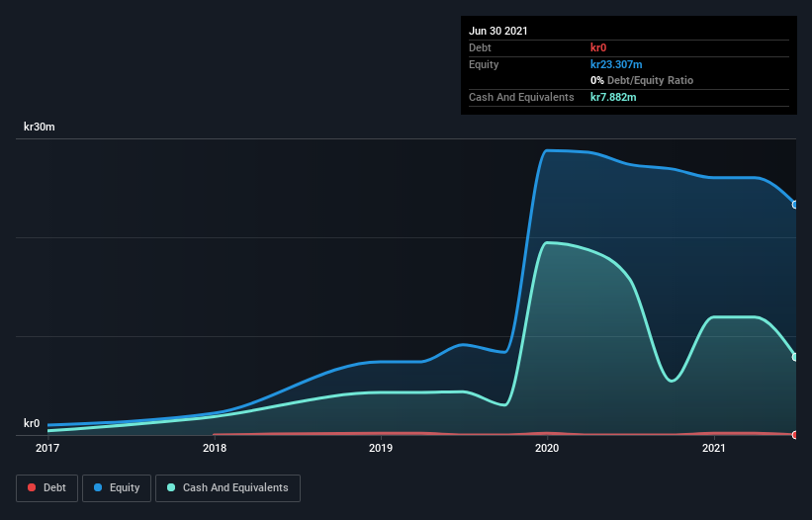Click the Jun 30 2021 tooltip date

tap(498, 31)
